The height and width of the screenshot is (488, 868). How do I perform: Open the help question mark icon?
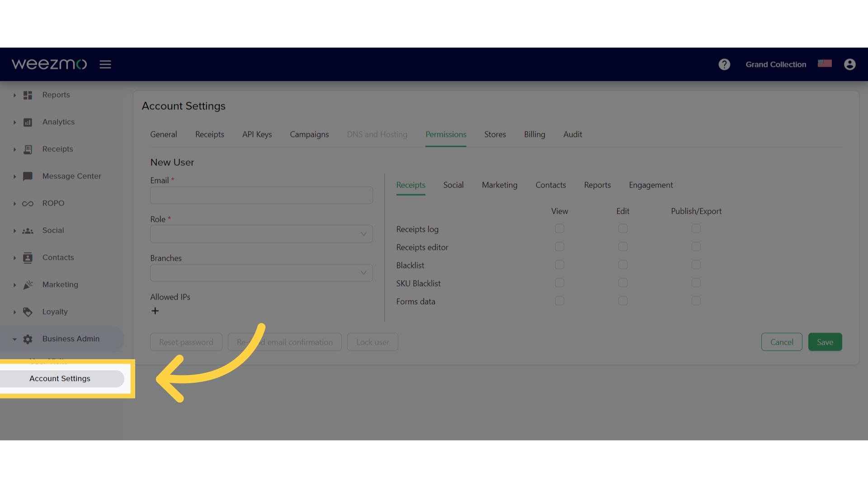click(x=724, y=64)
